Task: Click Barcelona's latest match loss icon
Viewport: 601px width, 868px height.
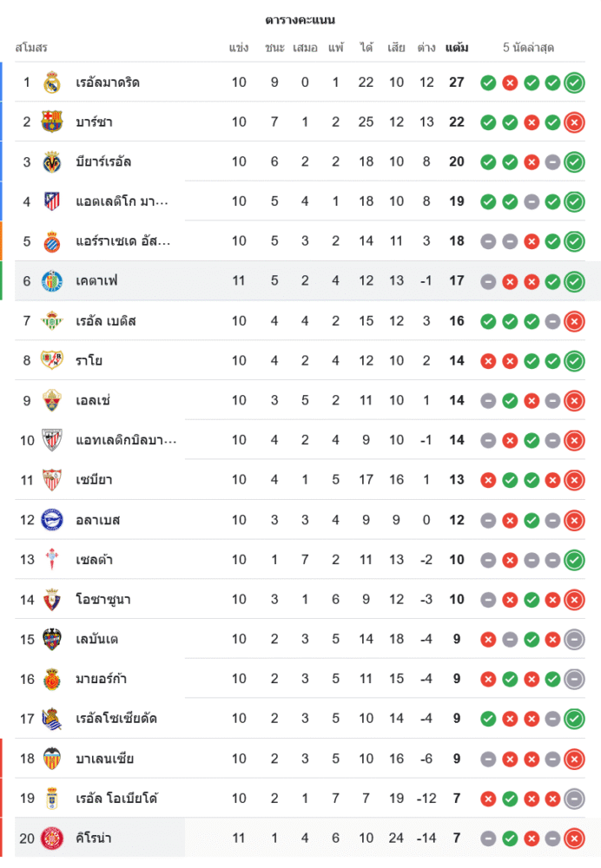Action: click(x=573, y=122)
